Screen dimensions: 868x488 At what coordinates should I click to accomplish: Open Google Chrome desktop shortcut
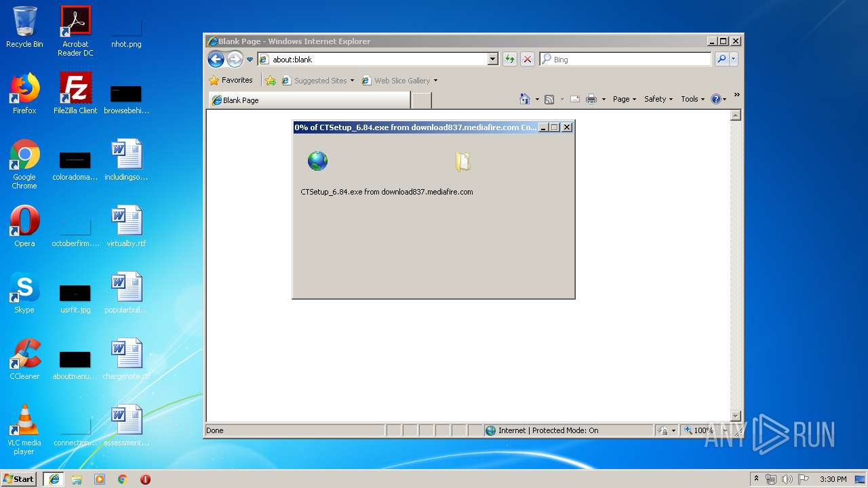[x=24, y=164]
